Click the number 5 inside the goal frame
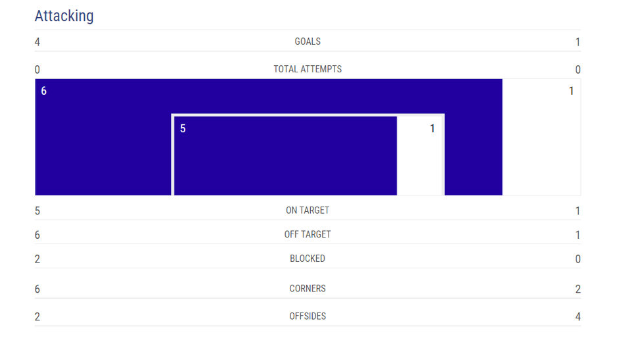 click(x=183, y=129)
